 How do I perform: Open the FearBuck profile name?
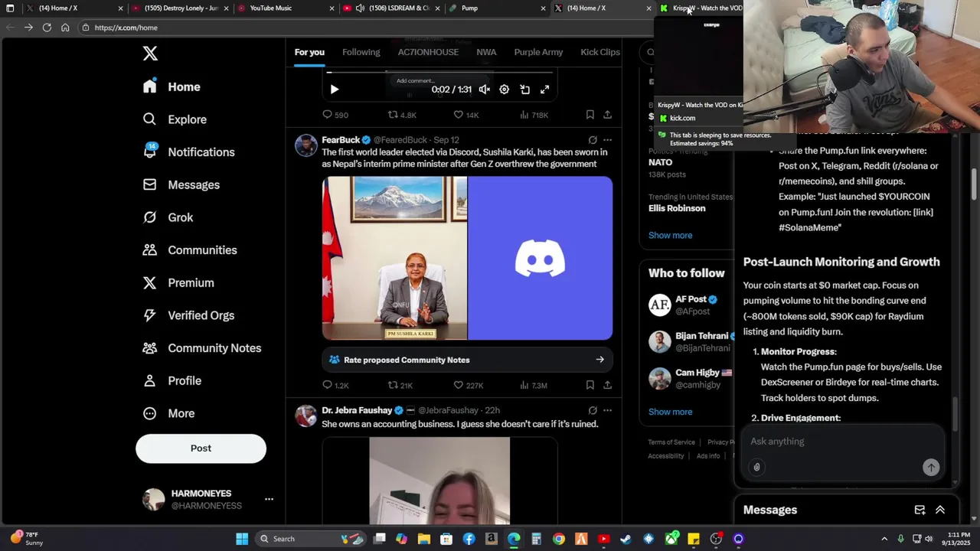341,140
